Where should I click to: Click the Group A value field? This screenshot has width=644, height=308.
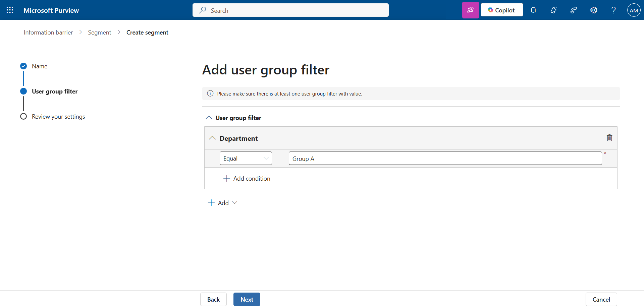[445, 158]
